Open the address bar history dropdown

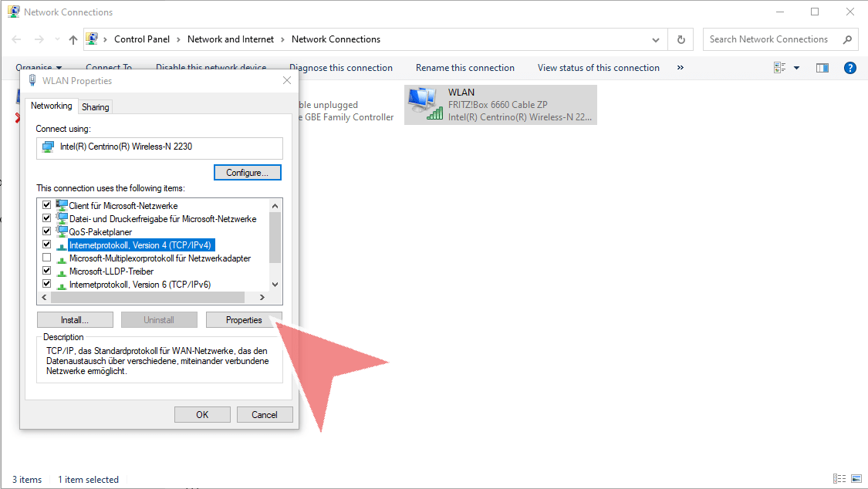(656, 39)
